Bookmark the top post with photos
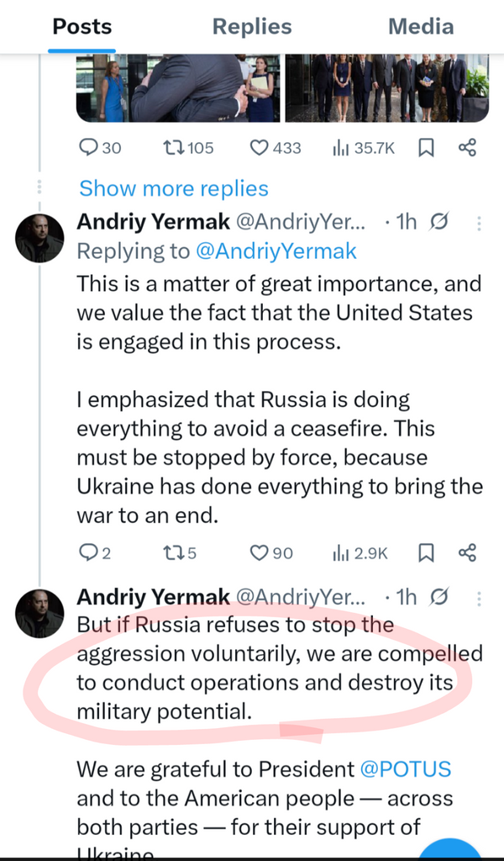Image resolution: width=504 pixels, height=861 pixels. coord(427,148)
